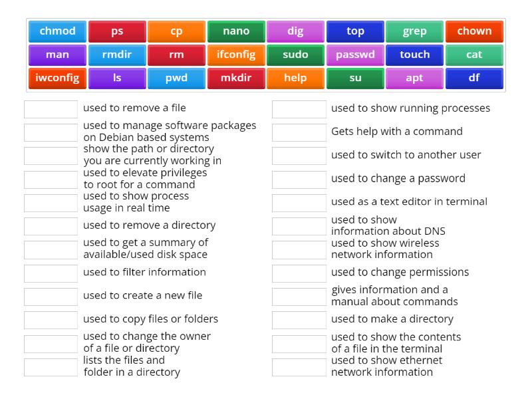Select the apt command tile
Screen dimensions: 532x399
414,78
